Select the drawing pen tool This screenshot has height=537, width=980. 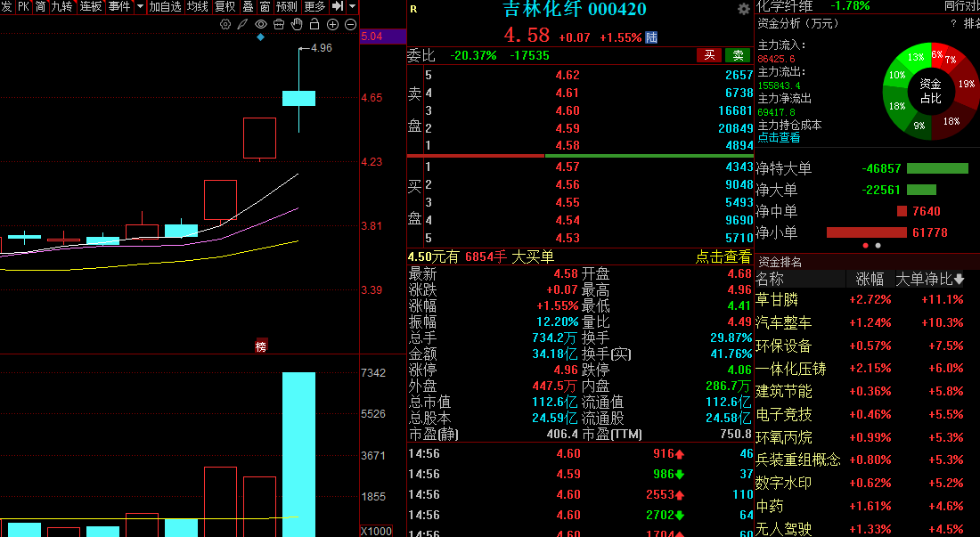242,24
